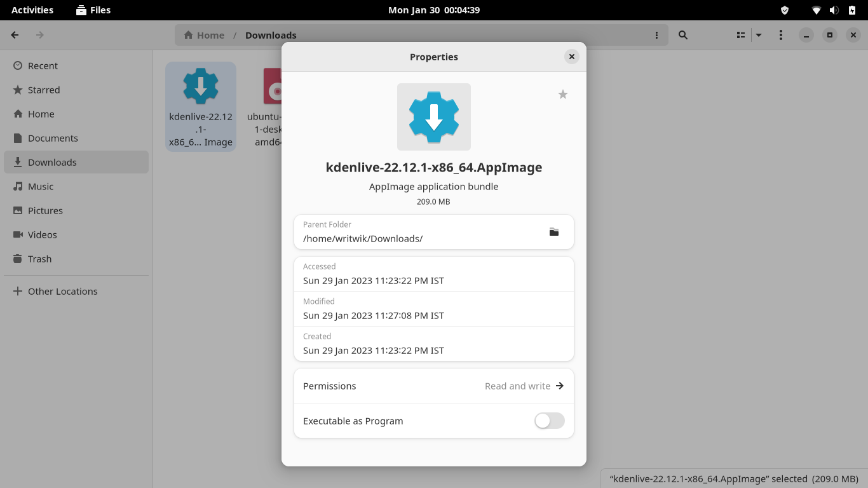Image resolution: width=868 pixels, height=488 pixels.
Task: Open the main three-dot menu in header
Action: click(780, 35)
